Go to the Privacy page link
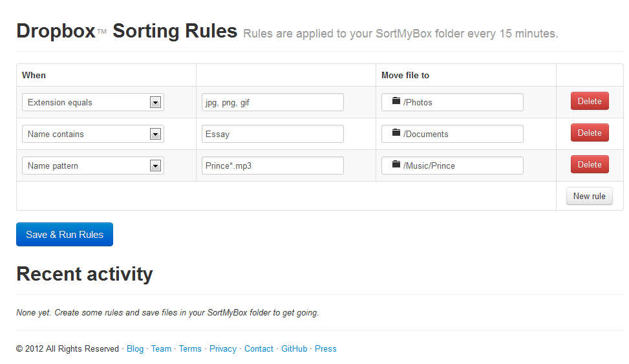This screenshot has height=364, width=629. tap(223, 348)
